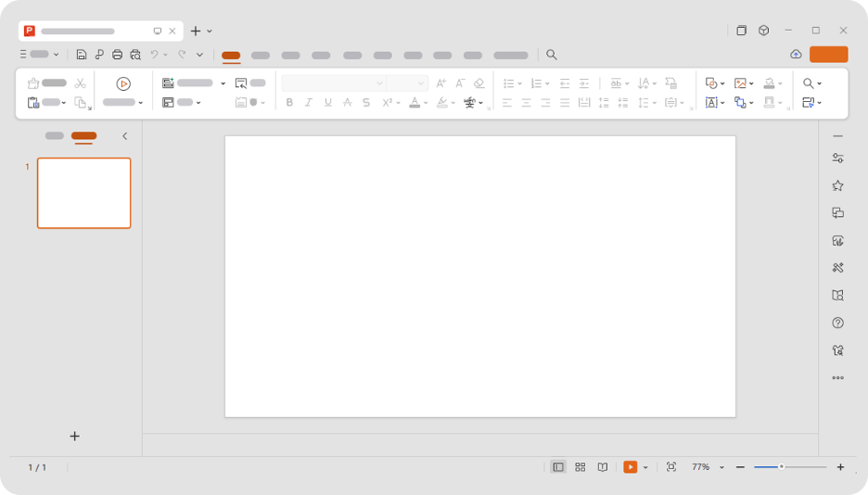868x495 pixels.
Task: Click the orange button at top right
Action: pyautogui.click(x=828, y=55)
